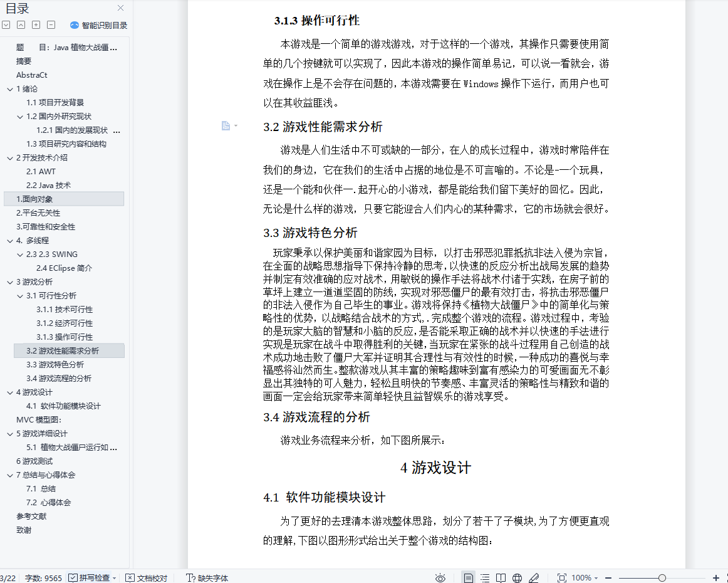Switch to outline view icon in status bar
The height and width of the screenshot is (583, 728).
[485, 578]
